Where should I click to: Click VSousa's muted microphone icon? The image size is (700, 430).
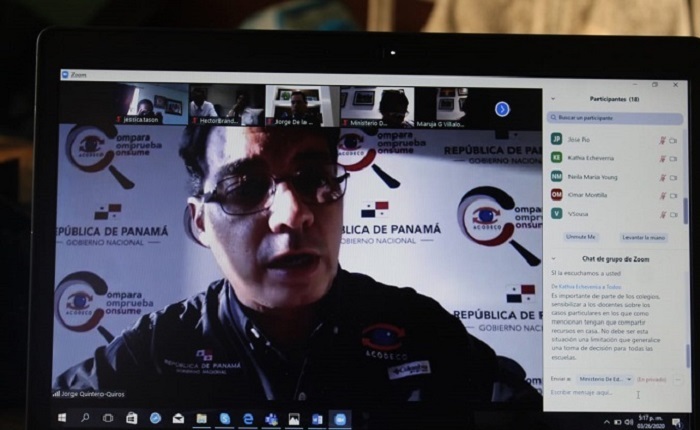662,214
